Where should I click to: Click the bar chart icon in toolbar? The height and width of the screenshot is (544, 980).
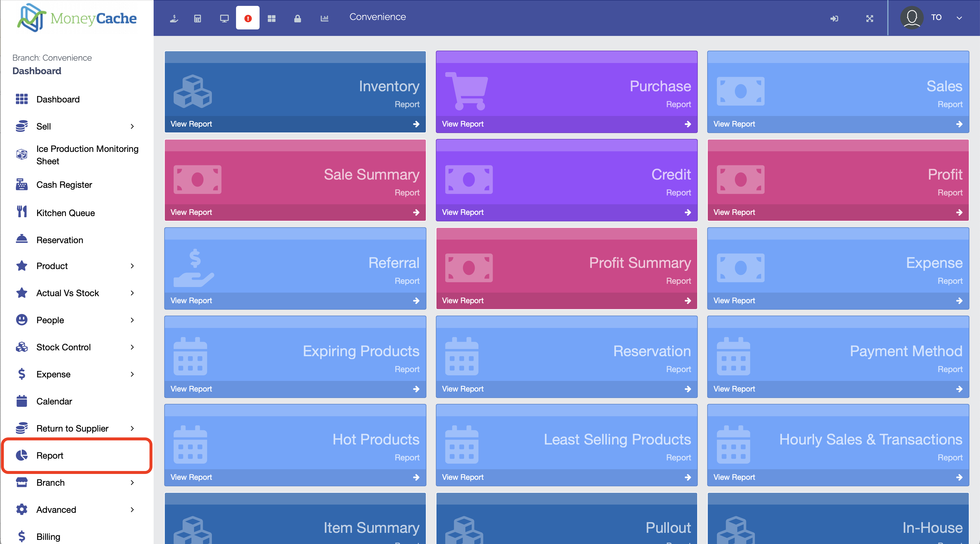coord(325,18)
